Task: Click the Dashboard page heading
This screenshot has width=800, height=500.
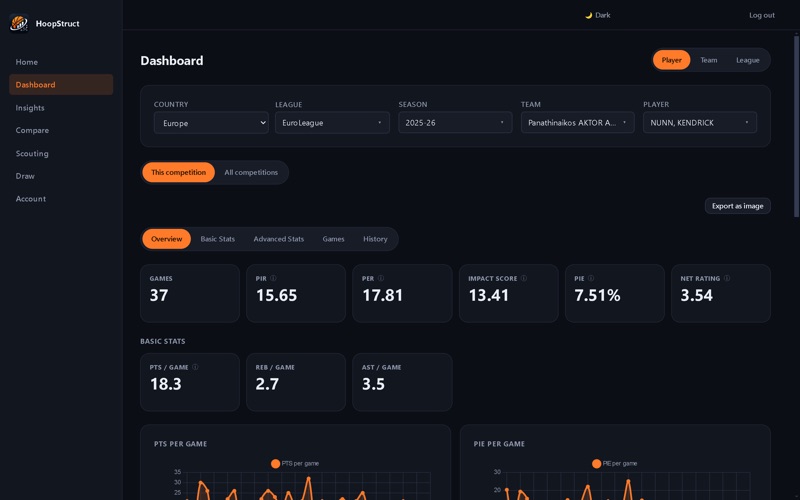Action: coord(172,61)
